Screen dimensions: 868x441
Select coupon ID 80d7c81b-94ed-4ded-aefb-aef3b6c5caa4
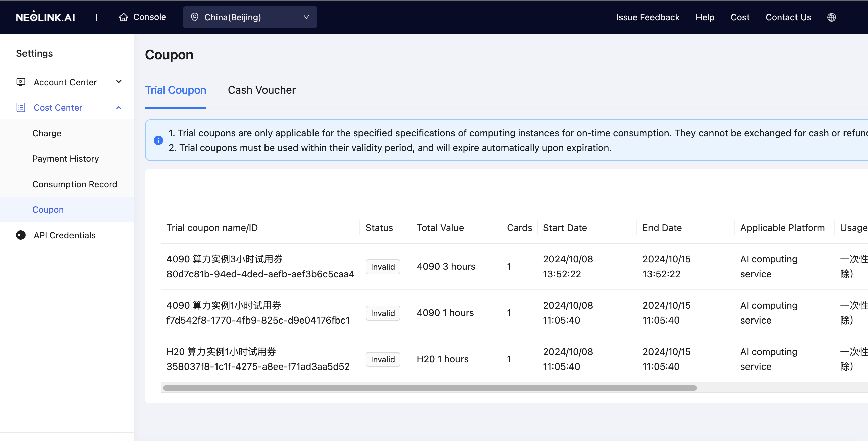(260, 274)
